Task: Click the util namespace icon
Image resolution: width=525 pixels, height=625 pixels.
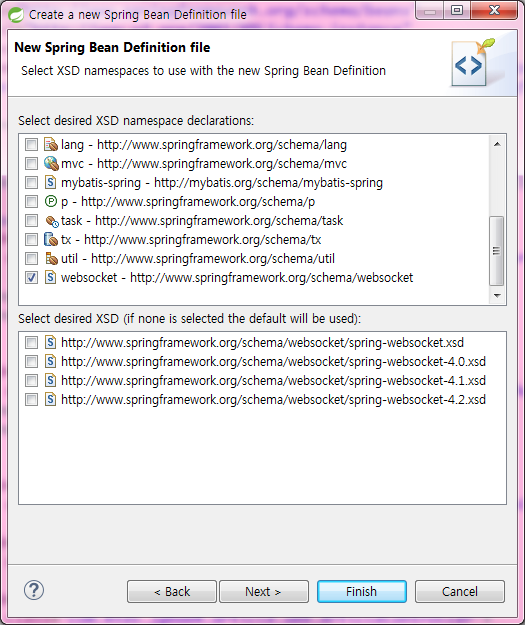Action: click(x=51, y=259)
